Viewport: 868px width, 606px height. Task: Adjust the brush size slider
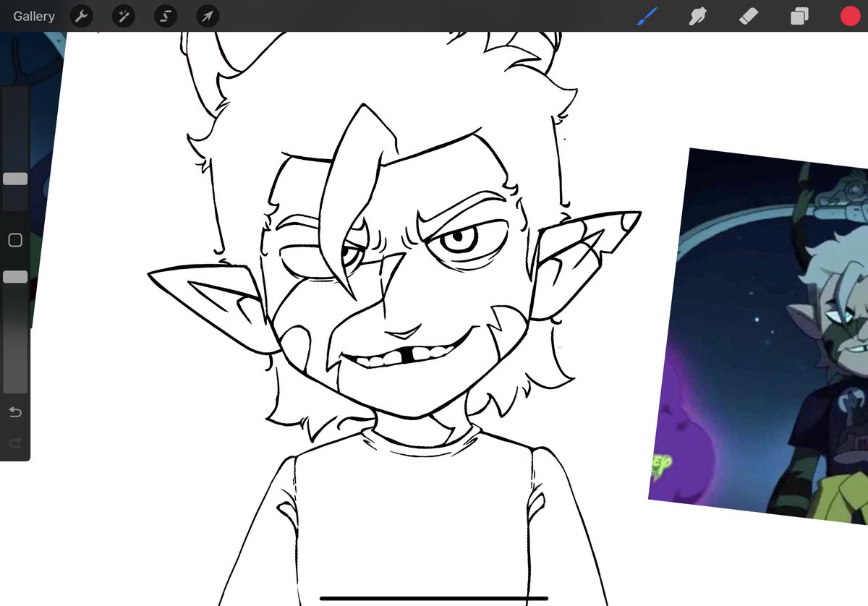(x=15, y=179)
